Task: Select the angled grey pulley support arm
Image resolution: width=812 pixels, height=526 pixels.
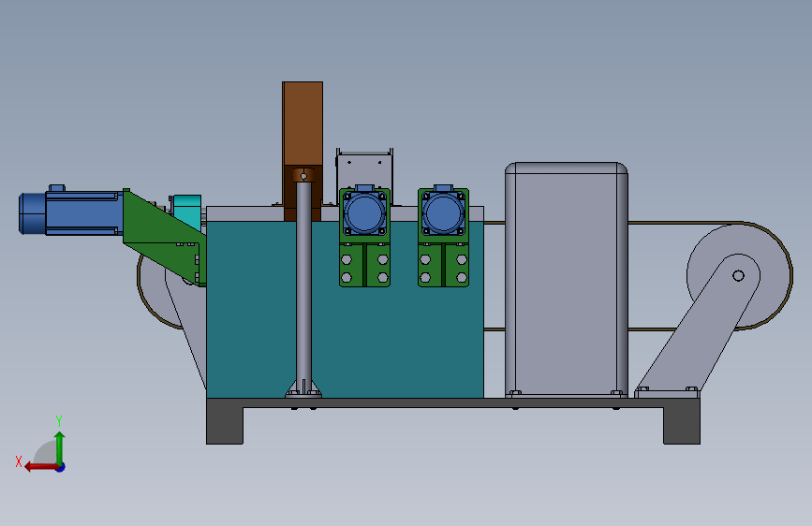Action: (697, 326)
